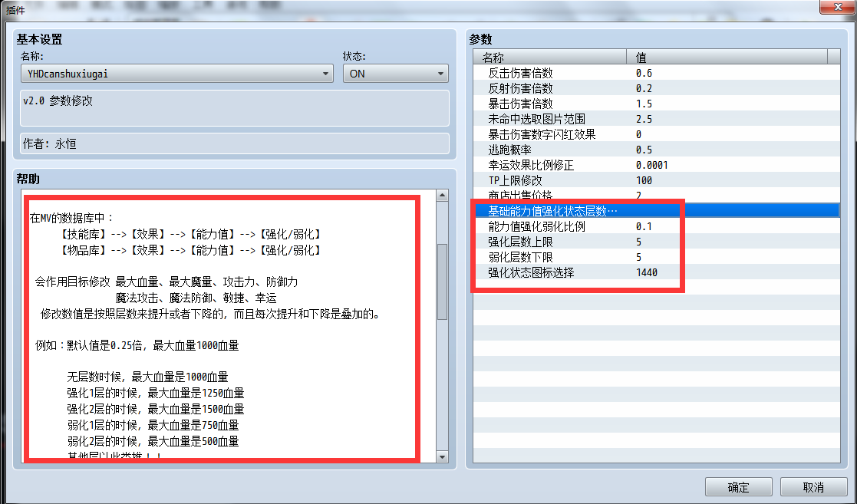Select the 能力值强化弱化比例 parameter row
The height and width of the screenshot is (504, 857).
[x=657, y=226]
